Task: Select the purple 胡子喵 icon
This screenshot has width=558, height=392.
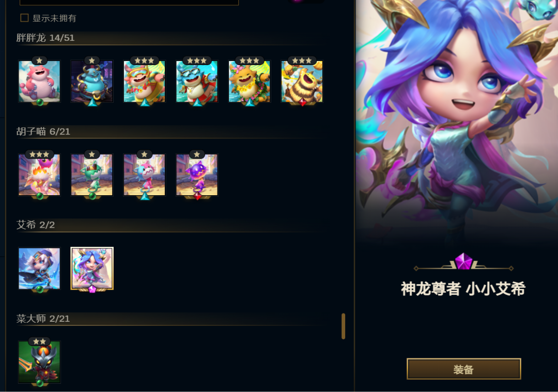Action: click(197, 175)
